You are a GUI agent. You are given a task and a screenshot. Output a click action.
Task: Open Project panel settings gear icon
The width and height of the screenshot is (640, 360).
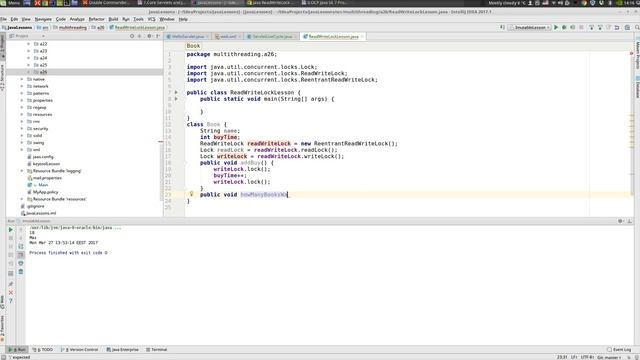pyautogui.click(x=149, y=36)
